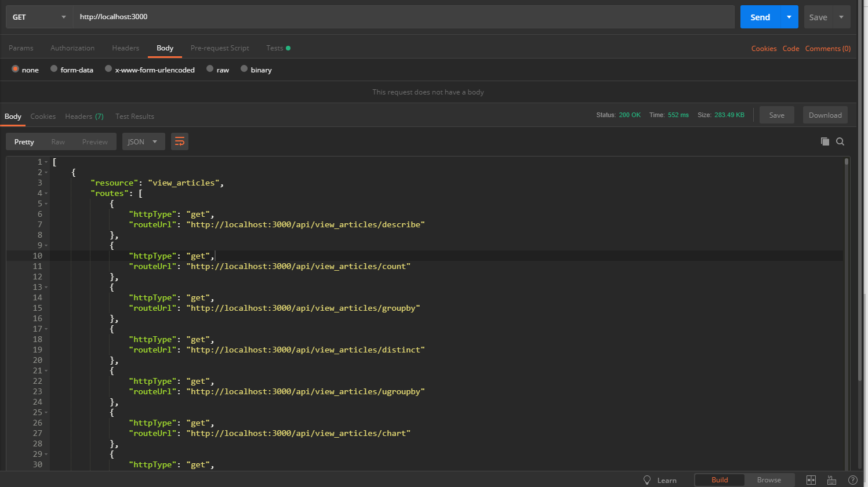
Task: Open the response Cookies tab
Action: pos(43,117)
